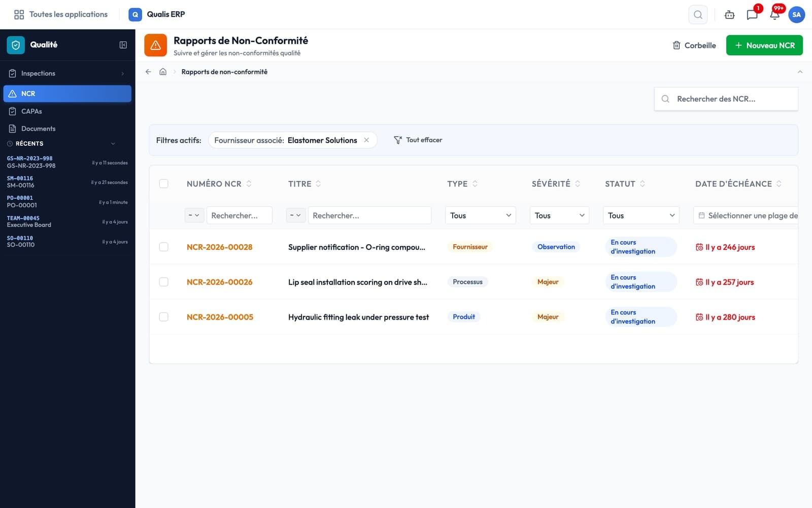Screen dimensions: 812x508
Task: Open the Statut filter dropdown
Action: click(641, 215)
